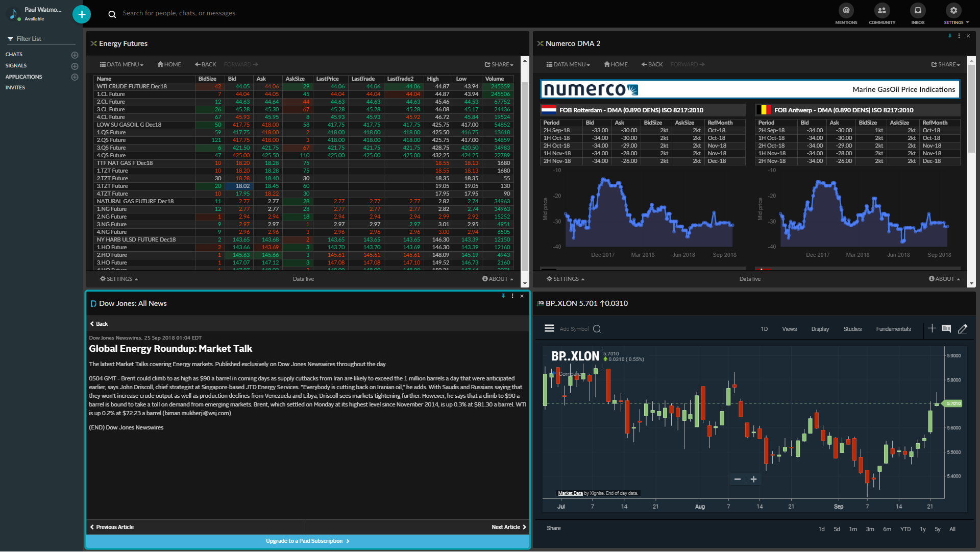Go to Previous Article
This screenshot has height=552, width=980.
point(112,527)
